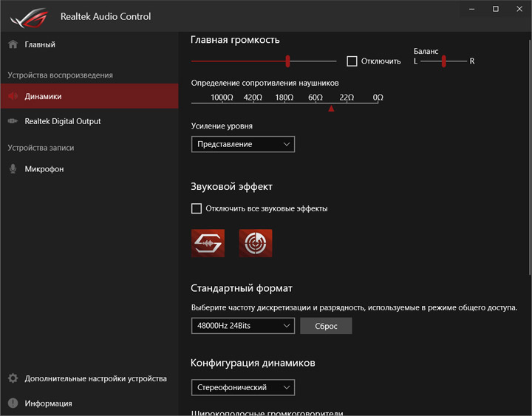Minimize the Realtek Audio Control window
532x416 pixels.
pos(471,9)
